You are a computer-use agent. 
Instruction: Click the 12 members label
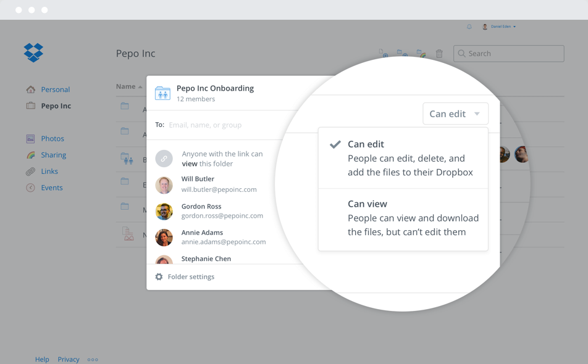pyautogui.click(x=196, y=99)
